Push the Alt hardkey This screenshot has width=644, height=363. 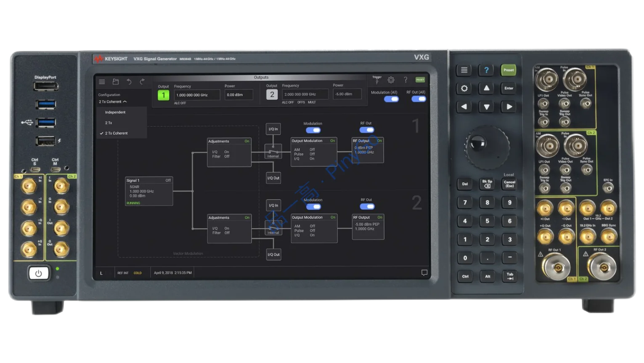coord(487,276)
